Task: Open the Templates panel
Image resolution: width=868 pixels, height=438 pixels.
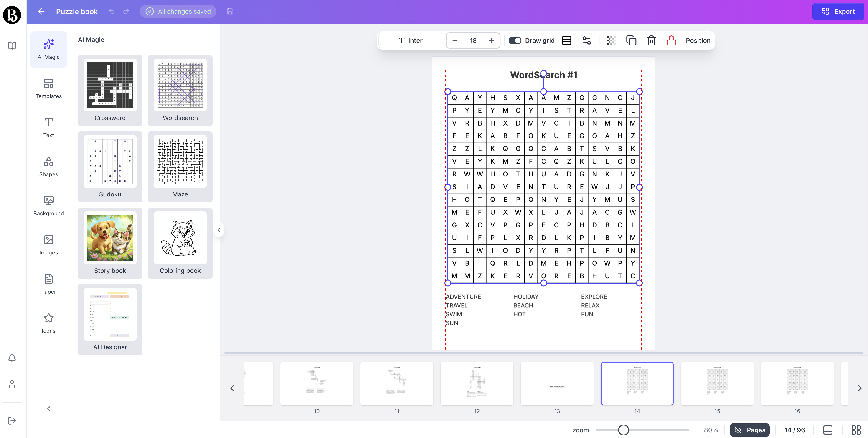Action: click(48, 88)
